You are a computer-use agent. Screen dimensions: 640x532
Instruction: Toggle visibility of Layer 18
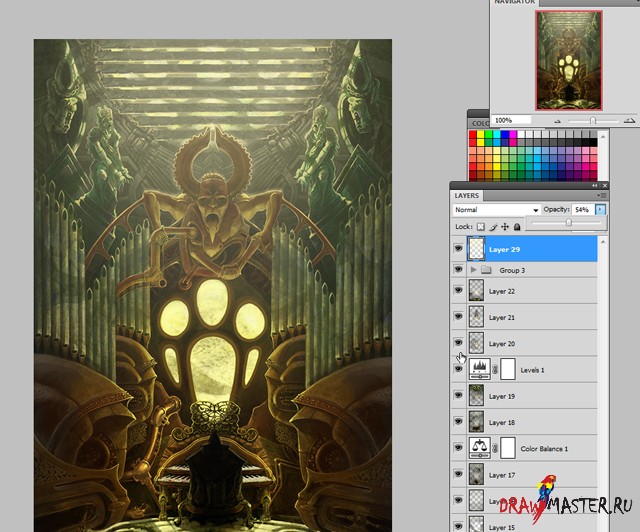459,421
